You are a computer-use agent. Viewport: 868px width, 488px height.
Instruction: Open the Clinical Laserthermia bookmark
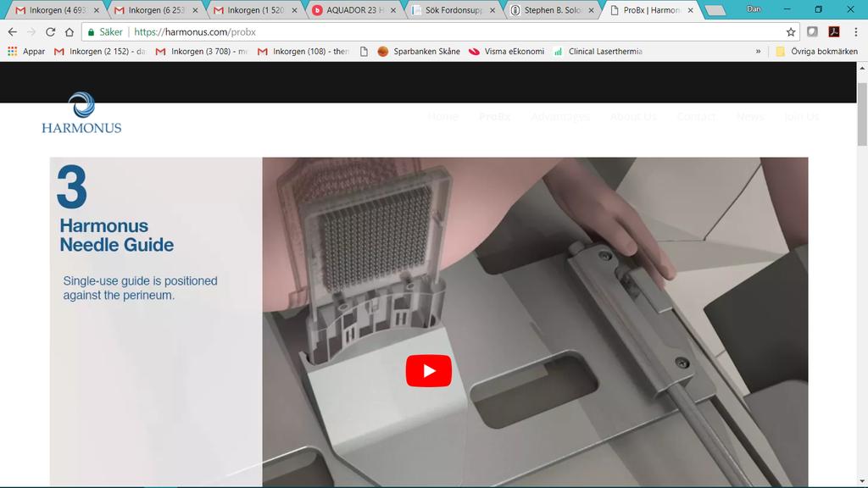(x=598, y=52)
